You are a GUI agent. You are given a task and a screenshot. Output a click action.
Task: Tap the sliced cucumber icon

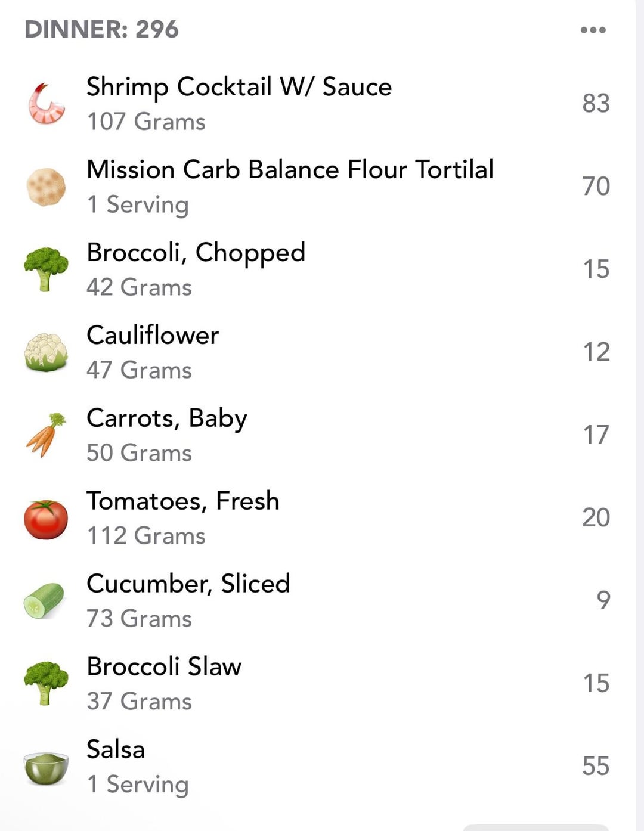pos(44,600)
